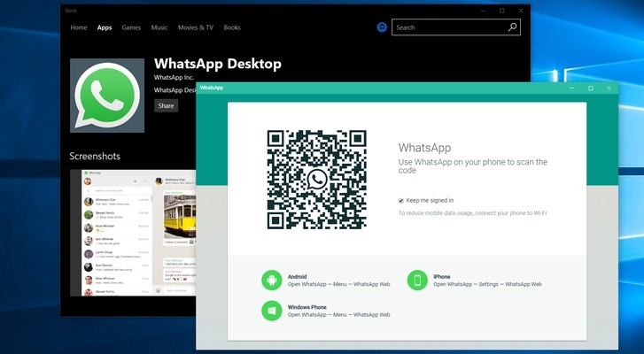Maximize the WhatsApp window

[x=591, y=88]
